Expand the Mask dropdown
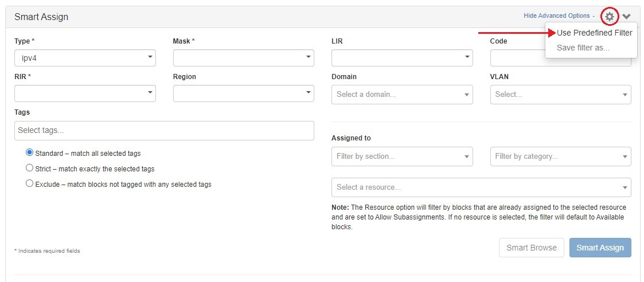This screenshot has width=644, height=282. point(243,58)
